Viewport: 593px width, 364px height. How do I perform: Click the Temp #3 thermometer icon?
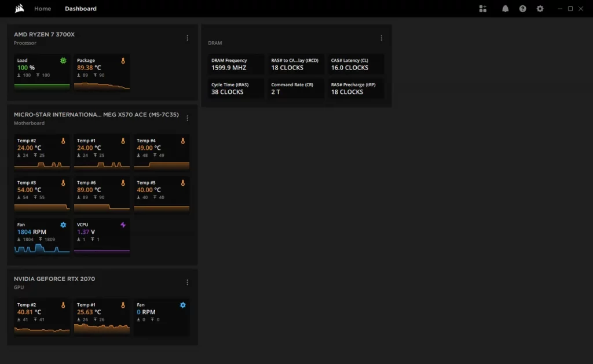coord(63,182)
